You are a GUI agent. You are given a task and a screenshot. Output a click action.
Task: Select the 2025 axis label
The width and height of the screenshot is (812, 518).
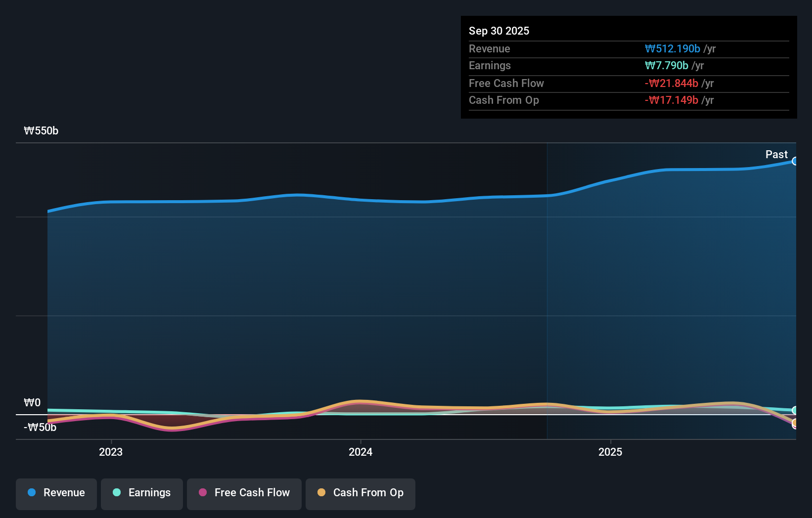(x=610, y=452)
